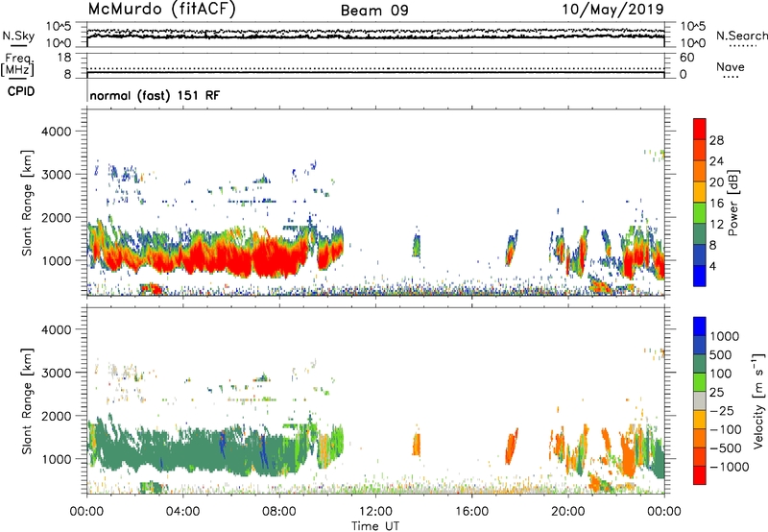Image resolution: width=768 pixels, height=532 pixels.
Task: Click the 'N.Search' legend label
Action: pos(741,36)
